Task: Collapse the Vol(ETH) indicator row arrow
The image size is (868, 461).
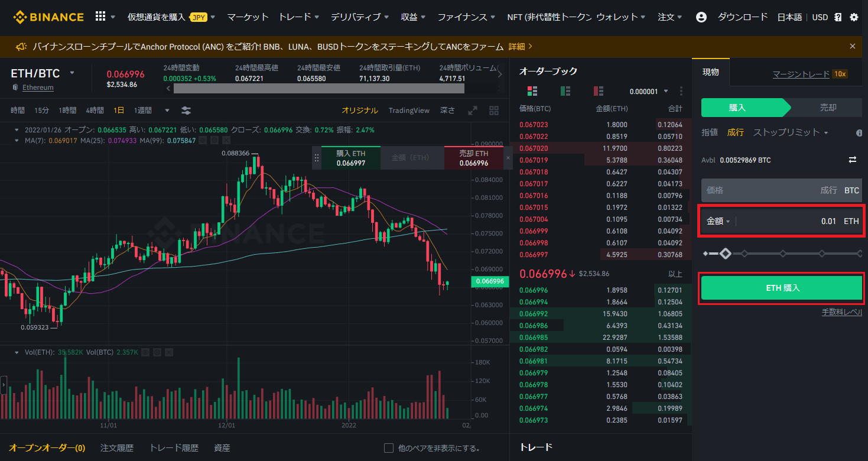Action: (17, 352)
